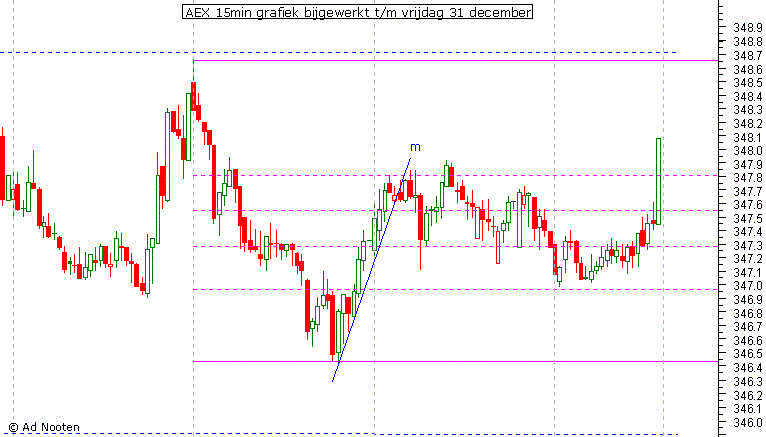766x437 pixels.
Task: Click the 346.4 price axis label
Action: [x=747, y=367]
